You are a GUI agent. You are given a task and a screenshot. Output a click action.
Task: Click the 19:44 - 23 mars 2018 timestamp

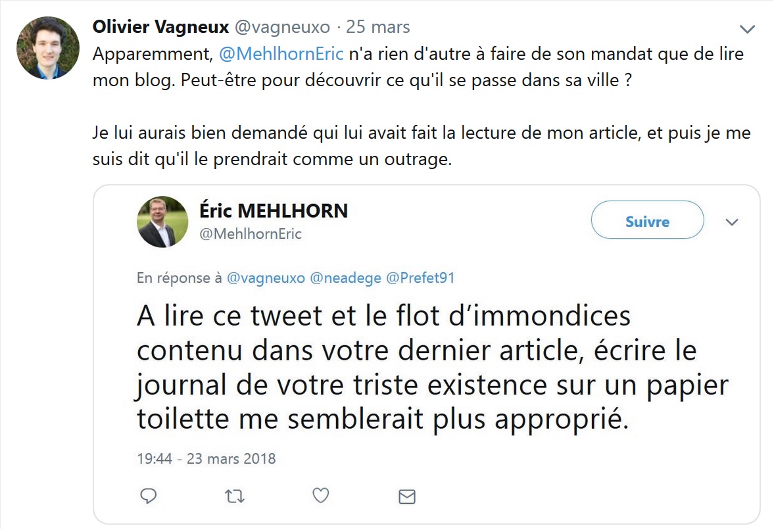click(x=206, y=458)
